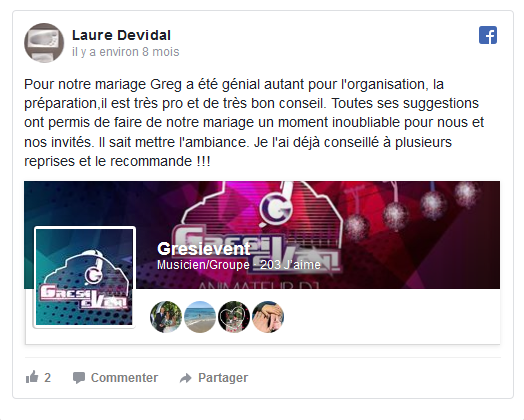This screenshot has width=524, height=420.
Task: Click the Gresievent cover banner image
Action: (x=262, y=235)
